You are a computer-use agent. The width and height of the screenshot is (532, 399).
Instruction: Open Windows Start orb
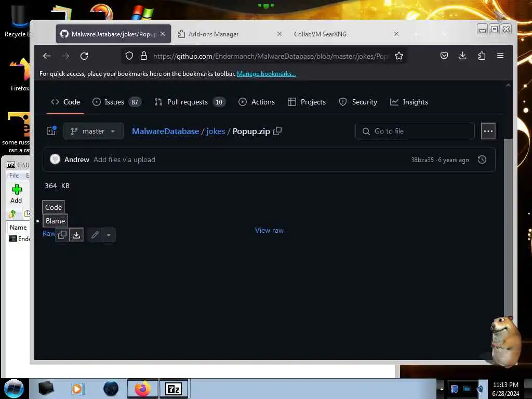14,389
